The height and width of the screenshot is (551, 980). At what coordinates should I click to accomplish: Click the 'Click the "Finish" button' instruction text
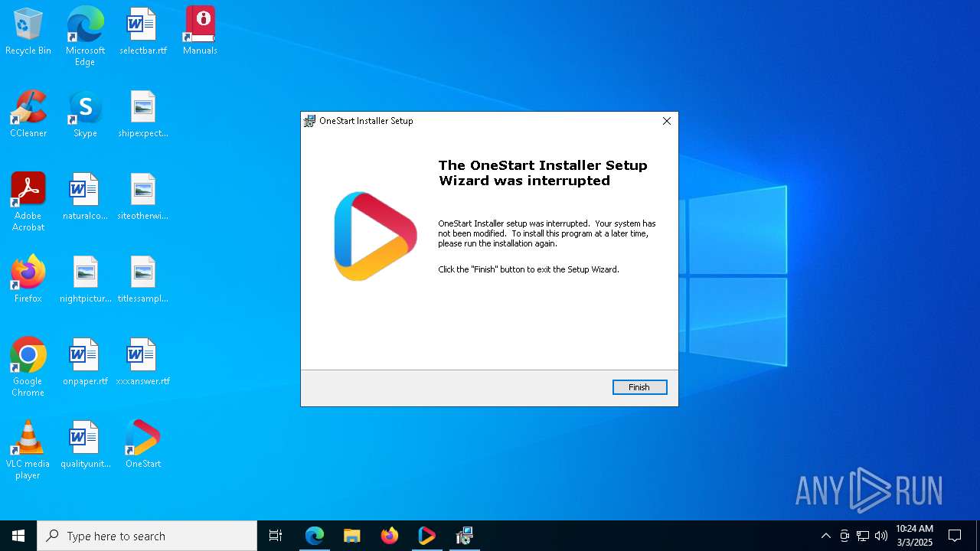click(528, 269)
